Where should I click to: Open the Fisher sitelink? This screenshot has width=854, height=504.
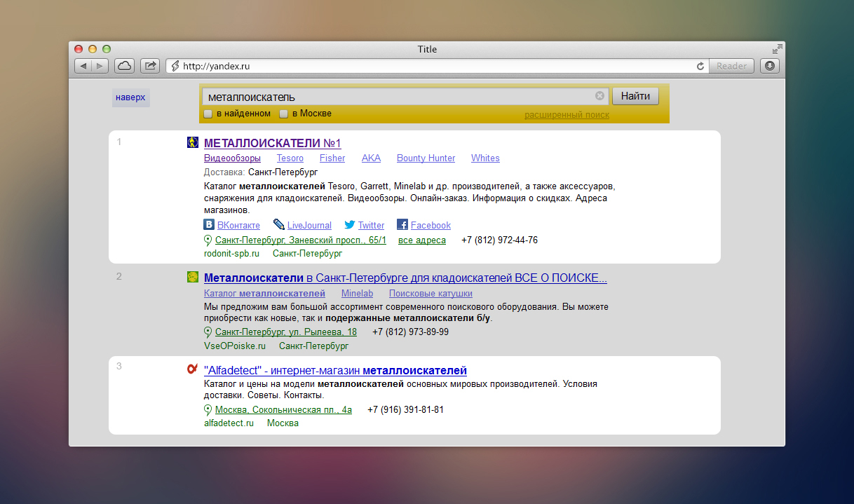(332, 158)
